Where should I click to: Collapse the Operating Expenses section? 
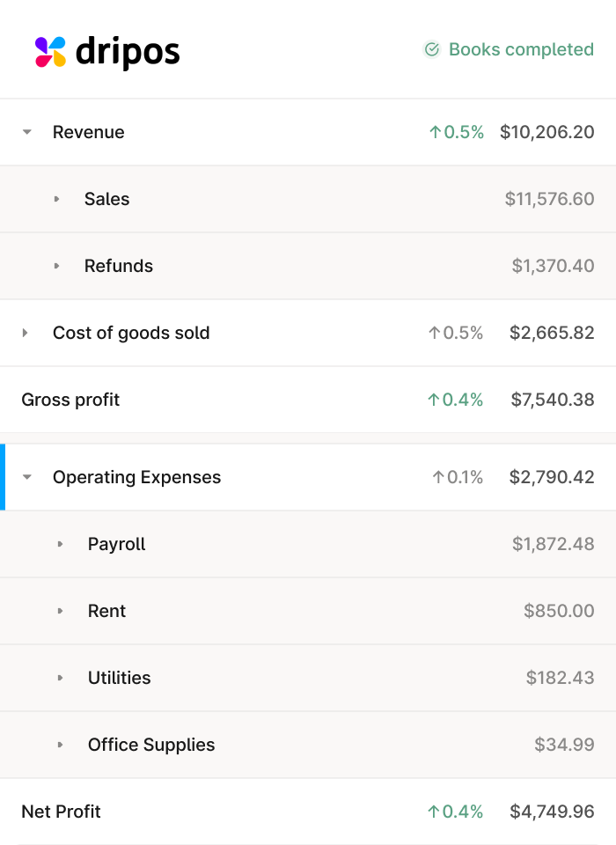tap(26, 477)
